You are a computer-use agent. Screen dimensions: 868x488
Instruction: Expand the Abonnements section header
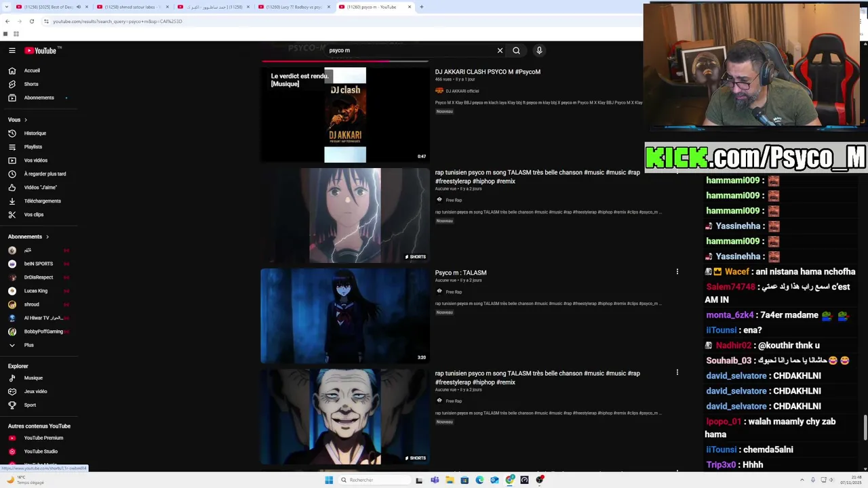point(28,237)
